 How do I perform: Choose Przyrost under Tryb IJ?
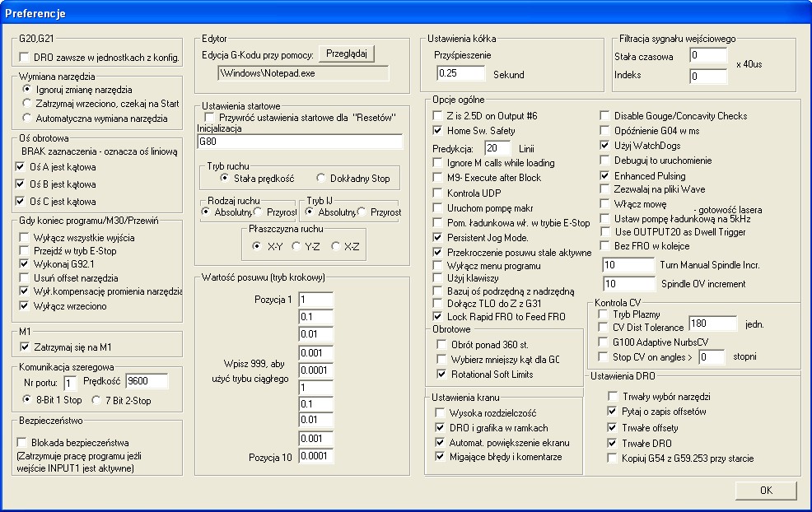tap(362, 212)
